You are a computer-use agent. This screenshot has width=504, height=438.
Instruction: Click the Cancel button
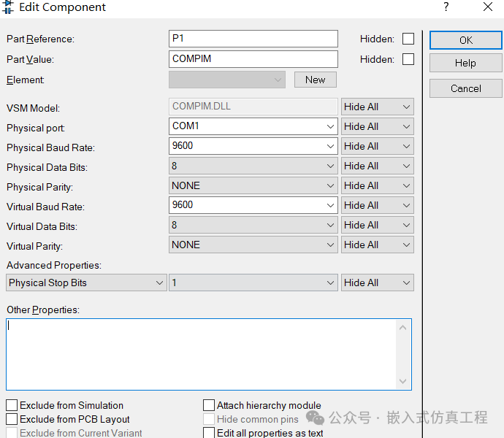[465, 88]
